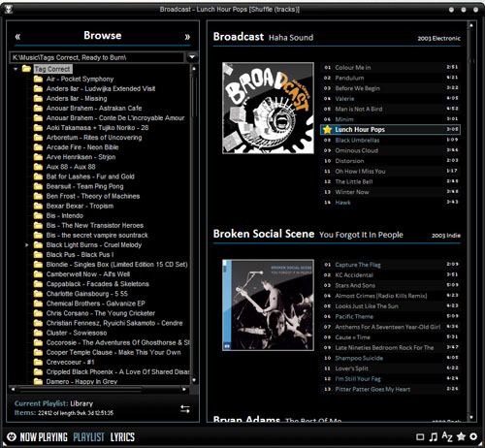Image resolution: width=485 pixels, height=448 pixels.
Task: Click the Bis - Intendo folder icon
Action: coord(38,215)
